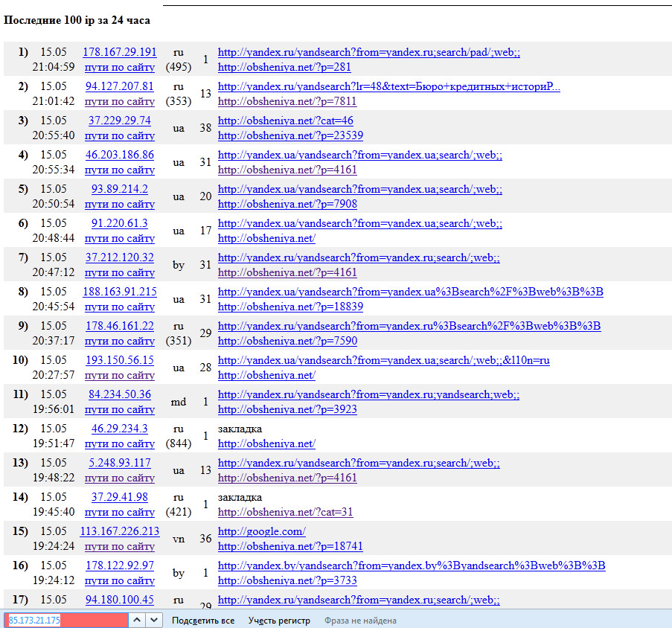
Task: Open obsheniya.net/?p=281 link
Action: point(284,68)
